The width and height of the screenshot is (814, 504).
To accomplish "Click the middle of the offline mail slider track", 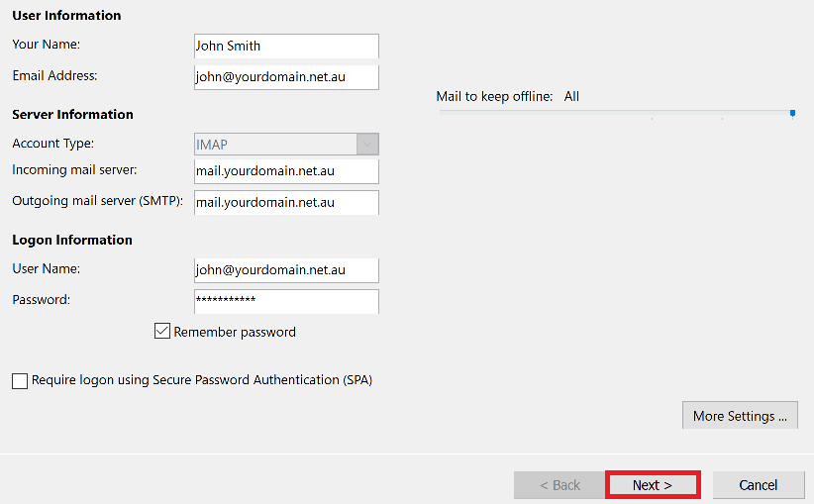I will (x=616, y=113).
